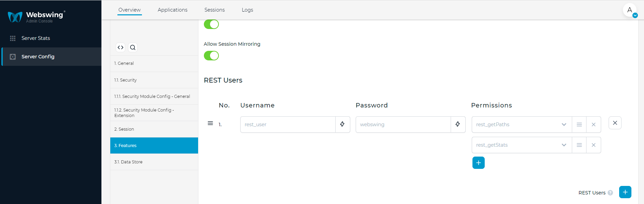Image resolution: width=644 pixels, height=204 pixels.
Task: Open the rest_getPaths permission dropdown
Action: [x=522, y=125]
